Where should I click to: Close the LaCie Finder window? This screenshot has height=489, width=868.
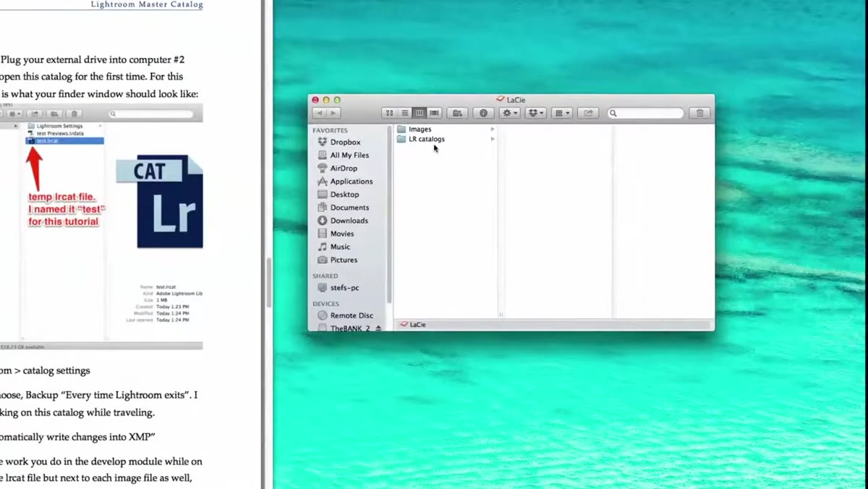[315, 100]
